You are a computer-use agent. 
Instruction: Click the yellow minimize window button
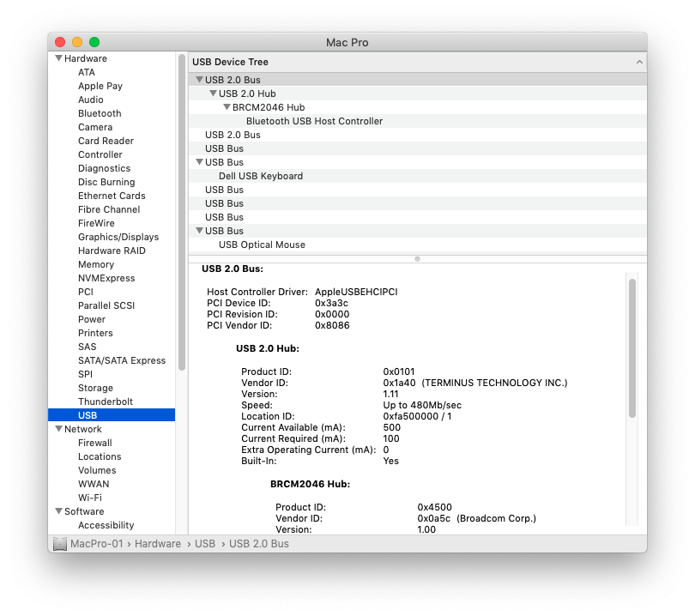tap(77, 42)
